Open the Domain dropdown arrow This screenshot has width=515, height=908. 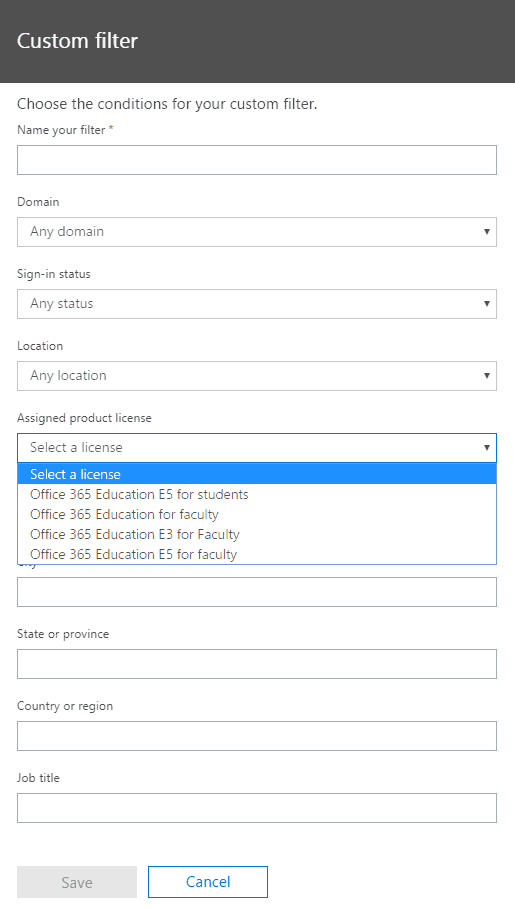[487, 232]
